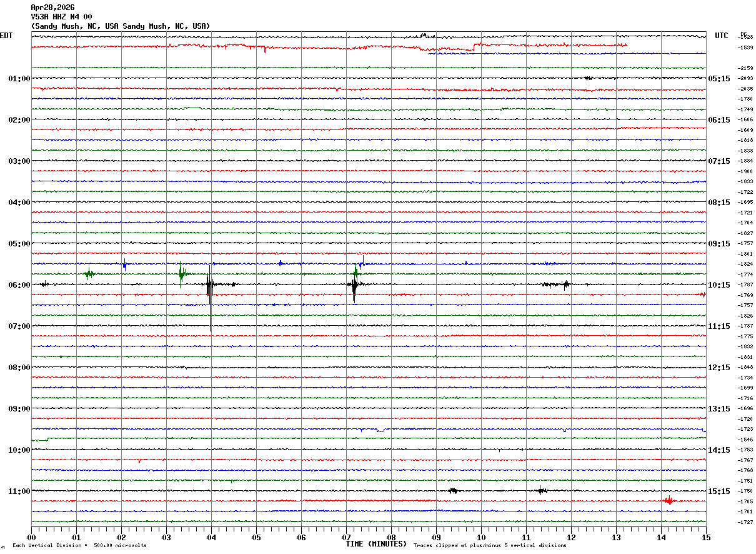
Task: Select minute tick label "14" on time axis
Action: (661, 537)
